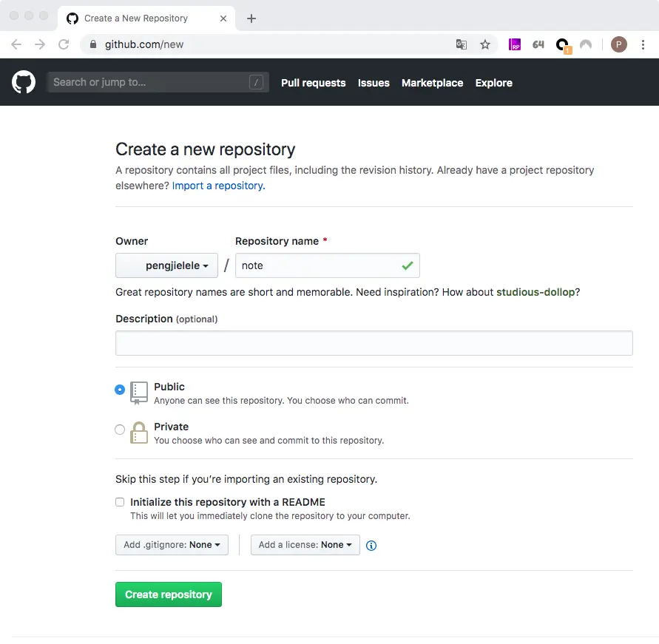Screen dimensions: 659x644
Task: Click the slash shortcut key in search box
Action: (x=256, y=82)
